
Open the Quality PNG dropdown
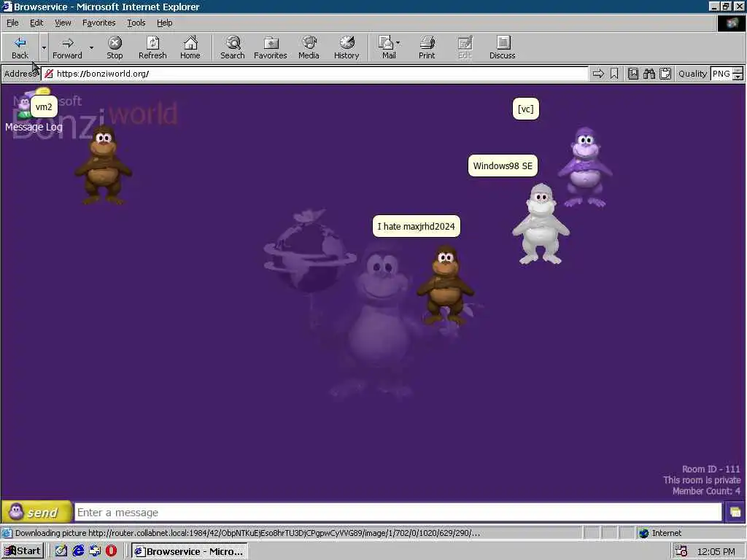738,74
